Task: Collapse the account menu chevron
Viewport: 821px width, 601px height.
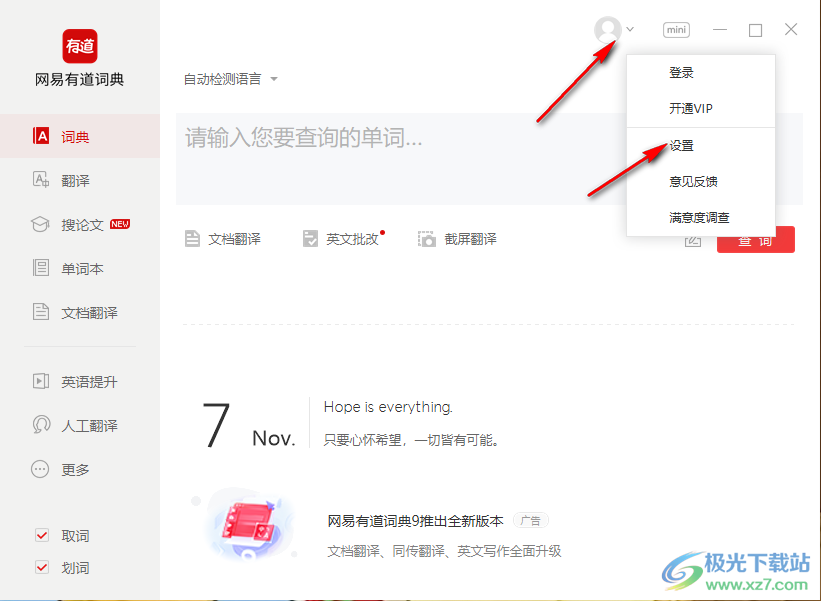Action: tap(630, 30)
